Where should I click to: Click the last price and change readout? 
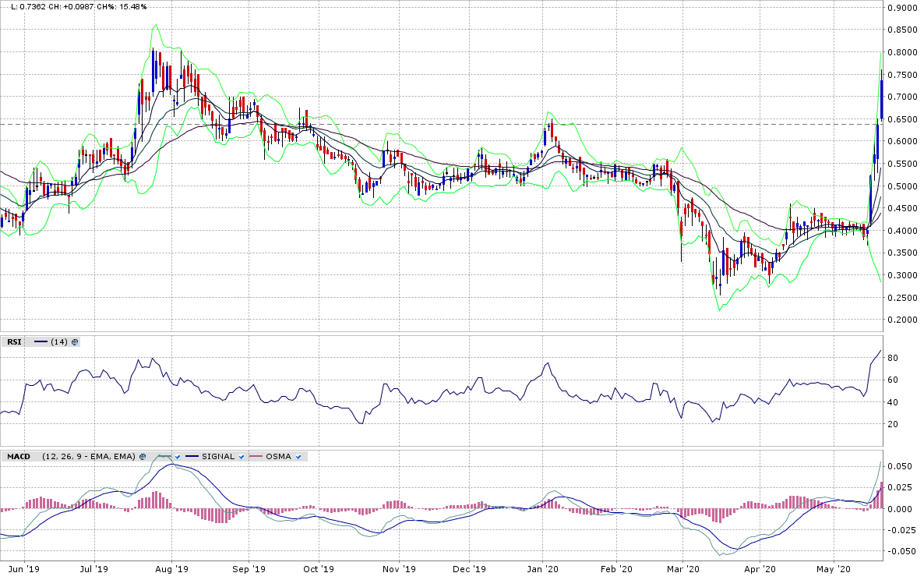[78, 6]
